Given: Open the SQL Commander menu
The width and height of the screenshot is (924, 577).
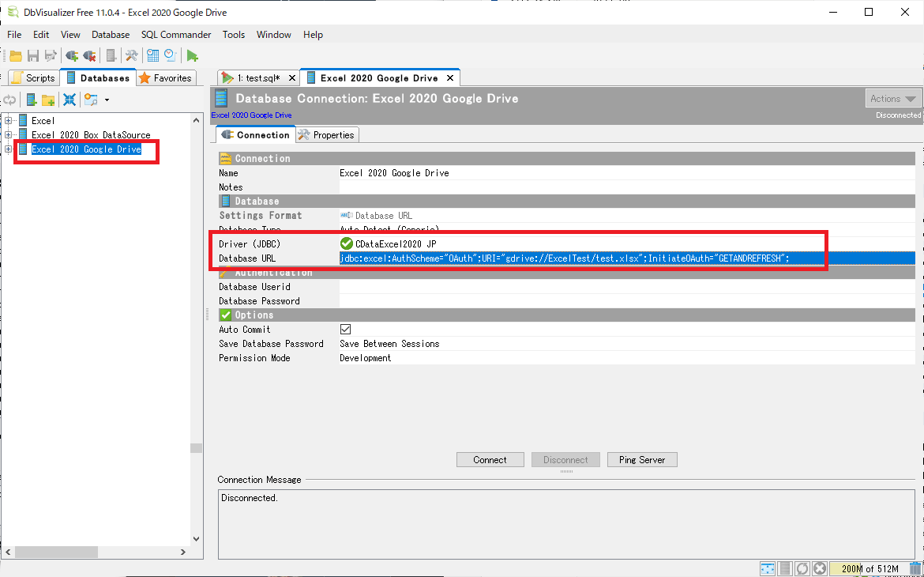Looking at the screenshot, I should tap(176, 35).
